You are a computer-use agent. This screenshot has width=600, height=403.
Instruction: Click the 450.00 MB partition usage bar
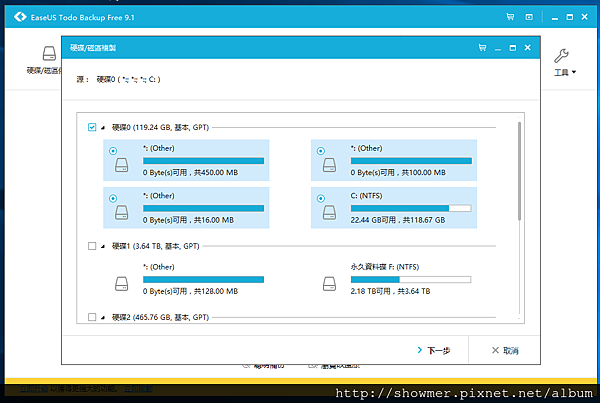click(x=203, y=161)
